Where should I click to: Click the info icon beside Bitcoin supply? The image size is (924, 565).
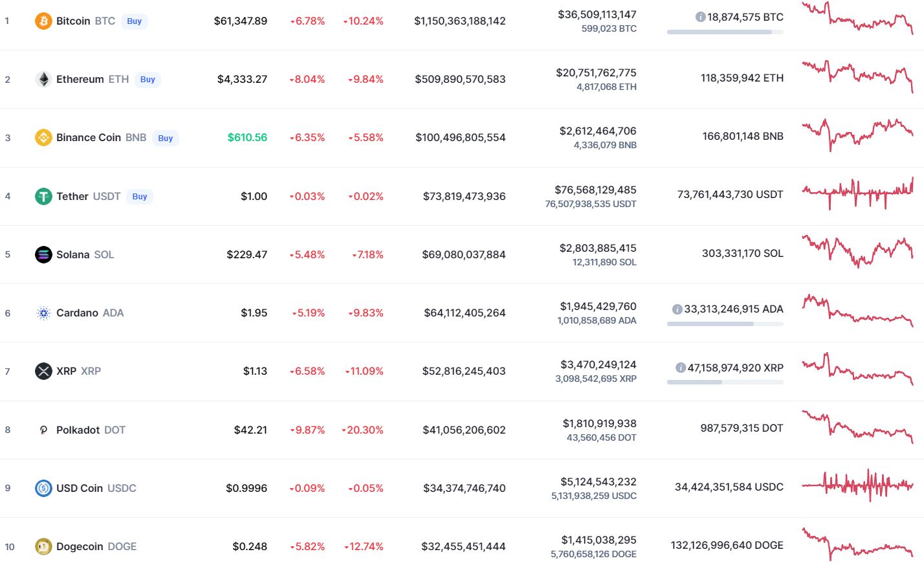[700, 17]
